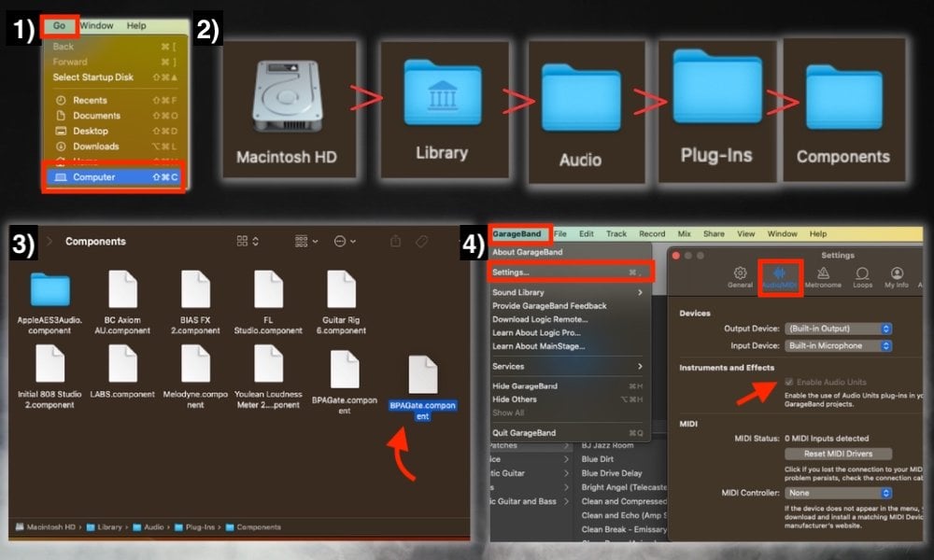Open the My Info settings tab
The width and height of the screenshot is (934, 560).
897,276
